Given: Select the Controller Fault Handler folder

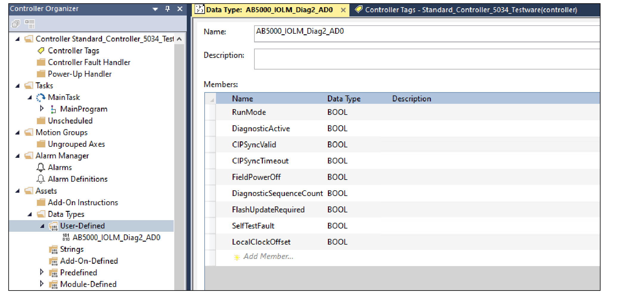Looking at the screenshot, I should [83, 62].
